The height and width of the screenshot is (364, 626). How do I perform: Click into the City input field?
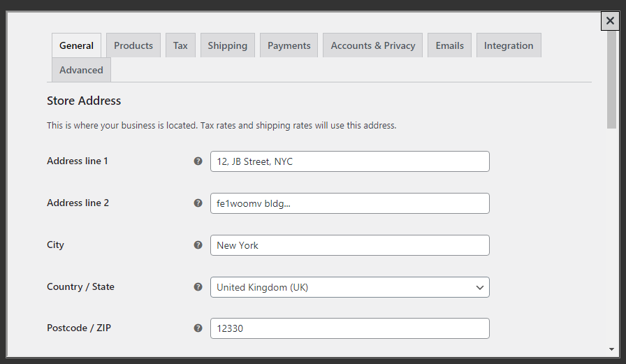click(x=349, y=245)
